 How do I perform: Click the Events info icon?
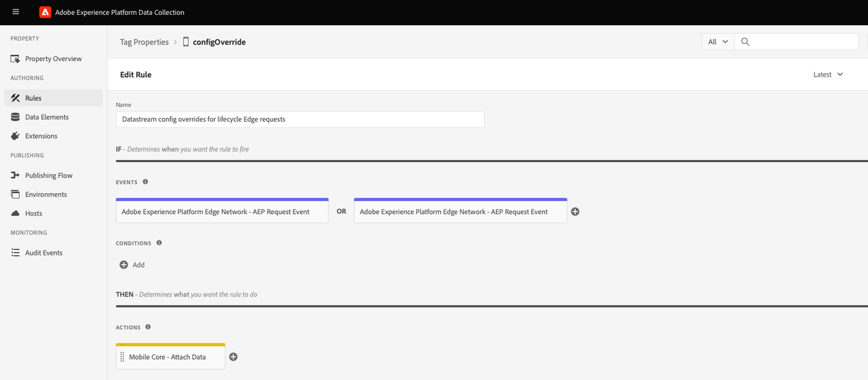point(145,182)
